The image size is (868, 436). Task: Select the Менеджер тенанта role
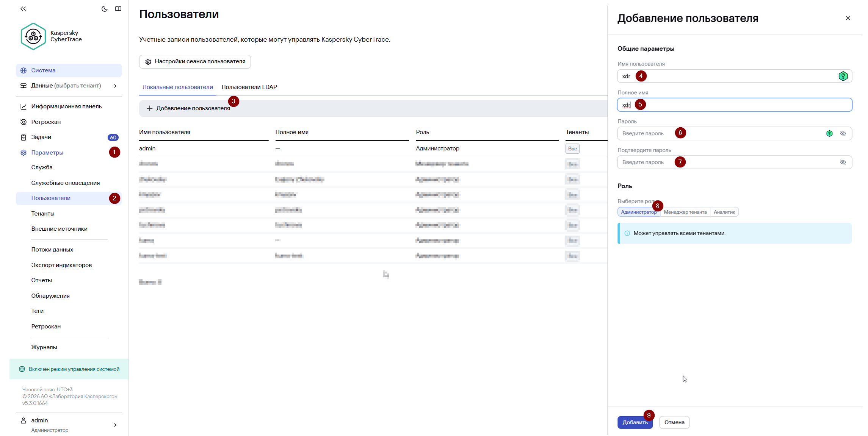point(685,212)
